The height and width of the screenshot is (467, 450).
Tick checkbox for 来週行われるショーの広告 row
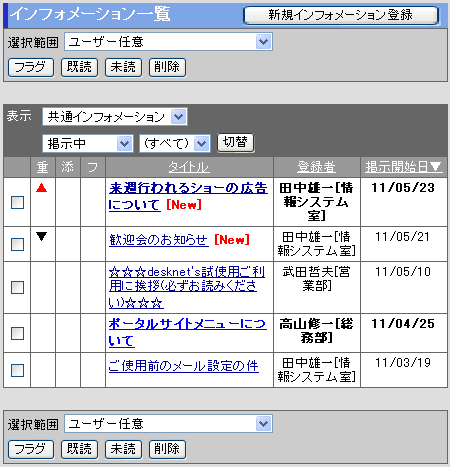(x=17, y=202)
